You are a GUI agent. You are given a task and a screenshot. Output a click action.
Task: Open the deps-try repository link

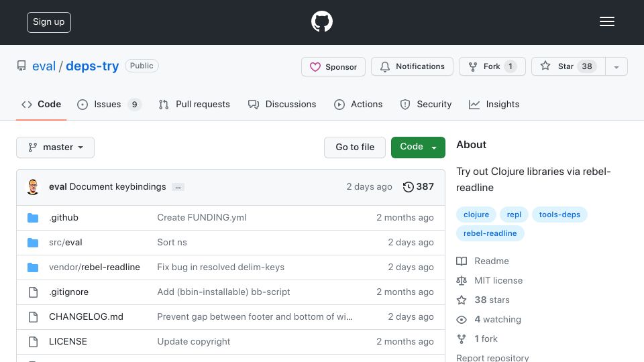[x=93, y=66]
